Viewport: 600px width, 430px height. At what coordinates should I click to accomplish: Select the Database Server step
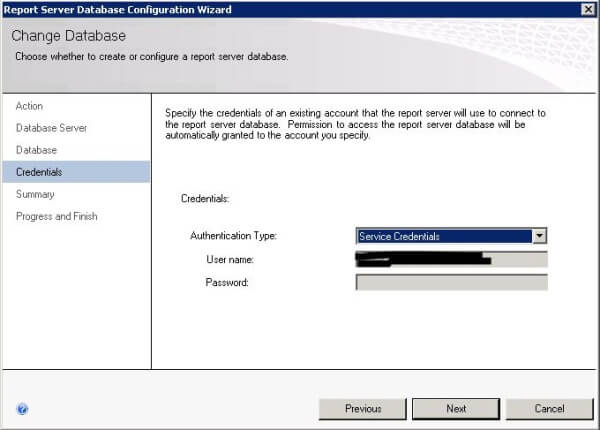[x=51, y=128]
